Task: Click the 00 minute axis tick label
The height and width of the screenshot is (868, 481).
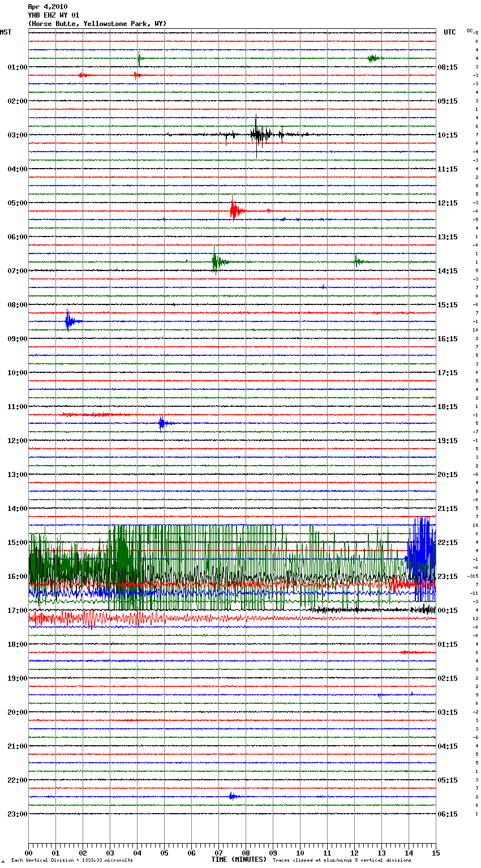Action: (29, 853)
